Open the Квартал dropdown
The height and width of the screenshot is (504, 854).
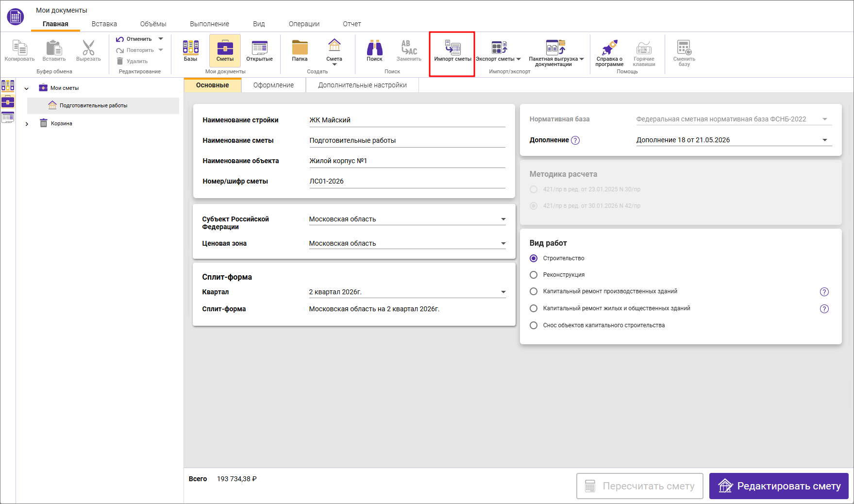pyautogui.click(x=407, y=292)
